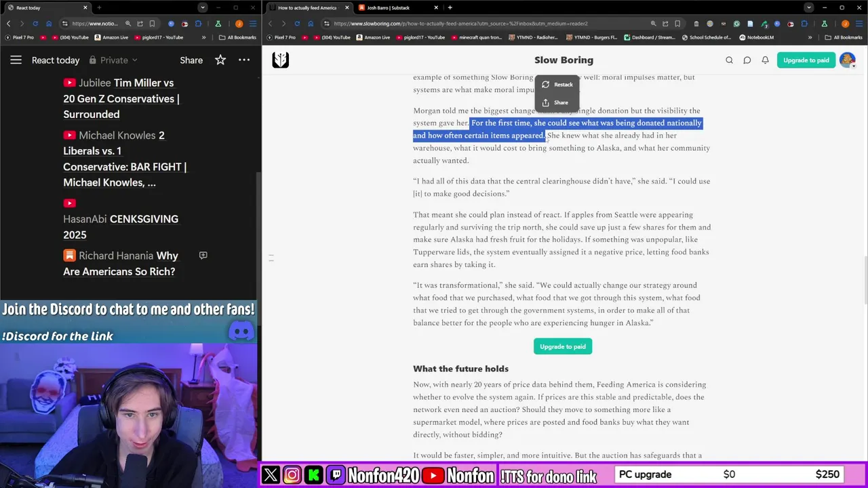
Task: Open All Bookmarks folder in left window
Action: pyautogui.click(x=237, y=37)
